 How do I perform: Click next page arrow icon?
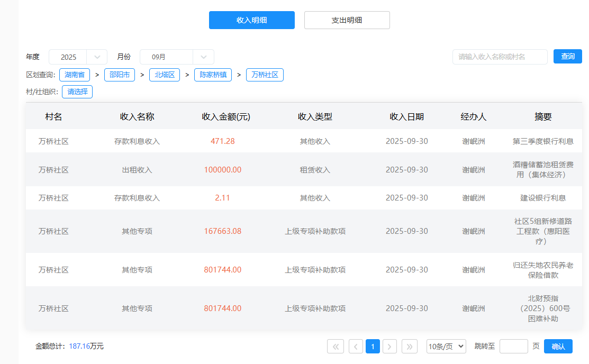click(389, 347)
